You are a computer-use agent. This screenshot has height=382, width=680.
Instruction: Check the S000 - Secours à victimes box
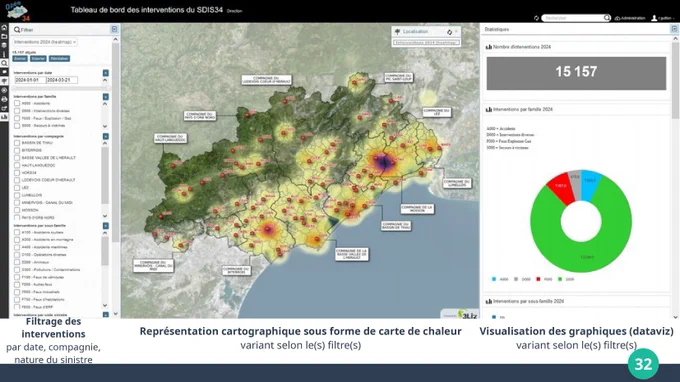click(17, 125)
